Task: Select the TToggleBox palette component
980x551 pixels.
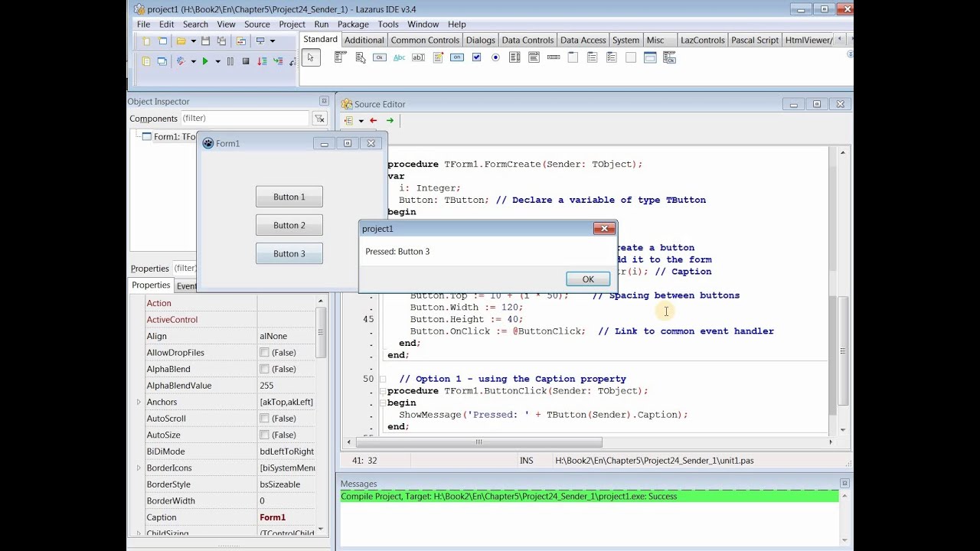Action: [457, 57]
